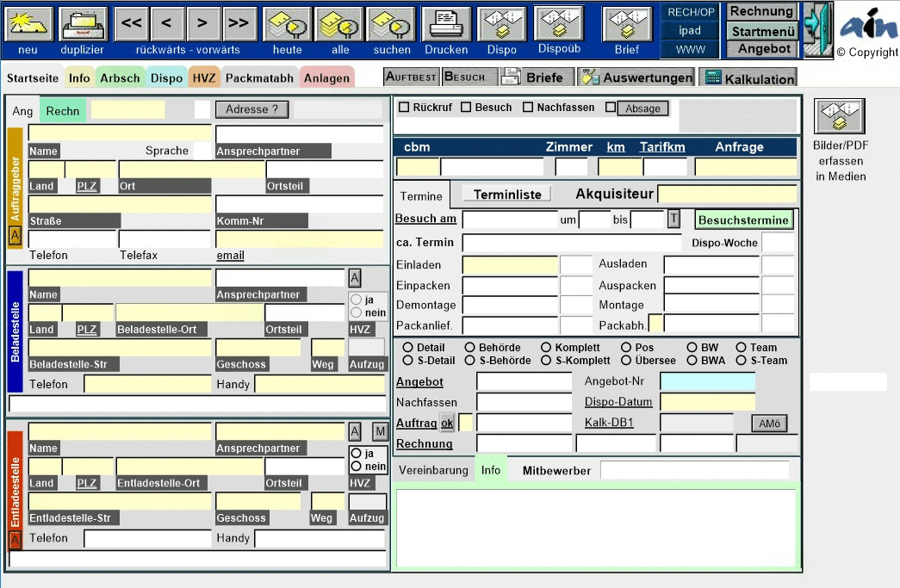
Task: Open the Brief letter icon
Action: (x=627, y=25)
